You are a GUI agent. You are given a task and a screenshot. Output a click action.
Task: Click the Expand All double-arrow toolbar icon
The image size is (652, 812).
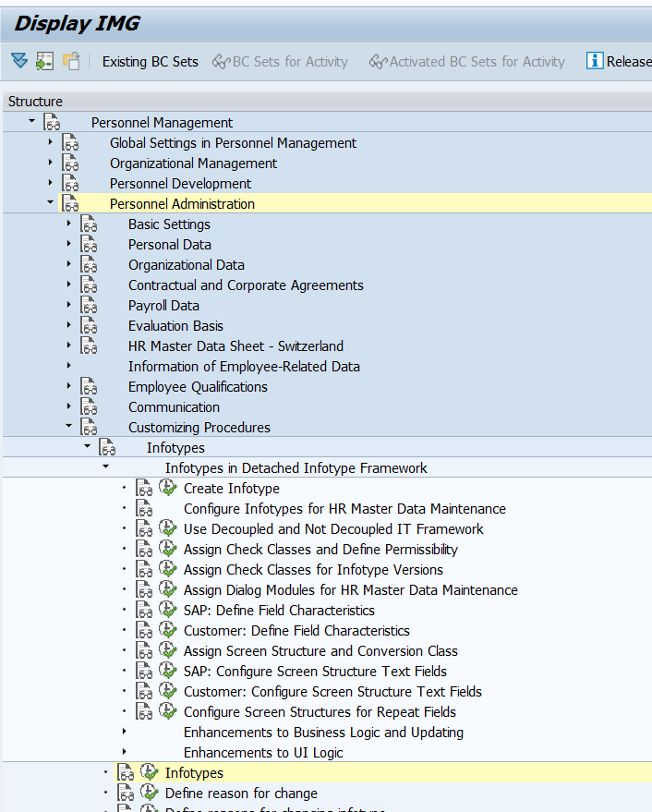coord(19,61)
